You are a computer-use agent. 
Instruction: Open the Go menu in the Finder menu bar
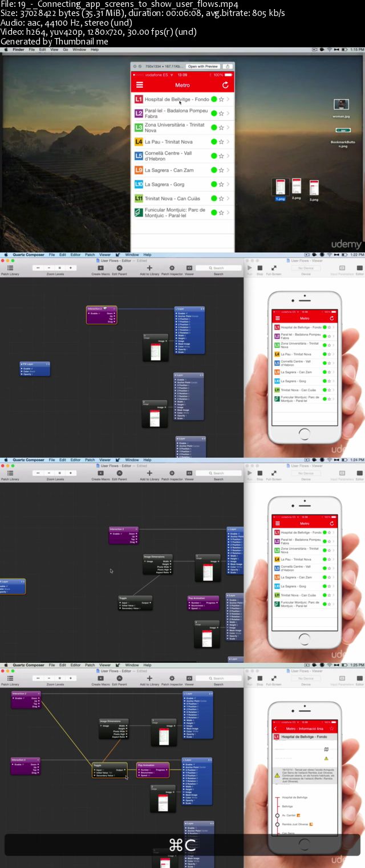pos(66,50)
